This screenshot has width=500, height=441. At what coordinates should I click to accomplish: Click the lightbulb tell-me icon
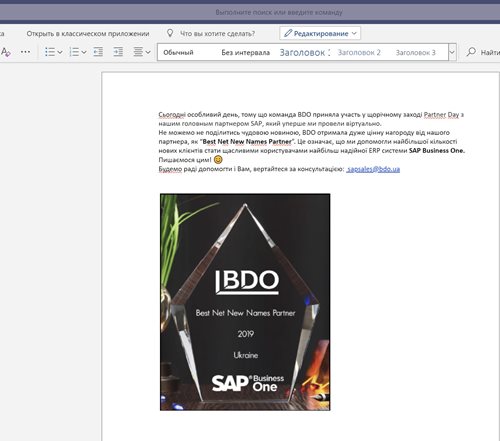pyautogui.click(x=170, y=33)
